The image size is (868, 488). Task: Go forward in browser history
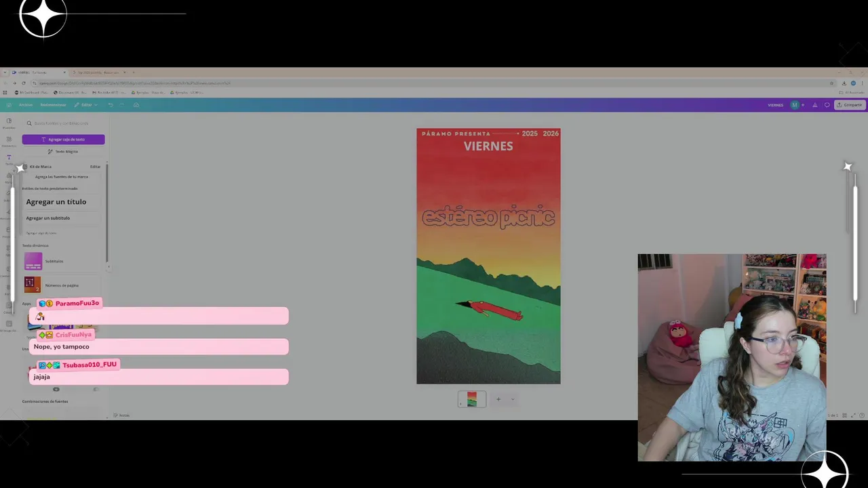tap(14, 83)
